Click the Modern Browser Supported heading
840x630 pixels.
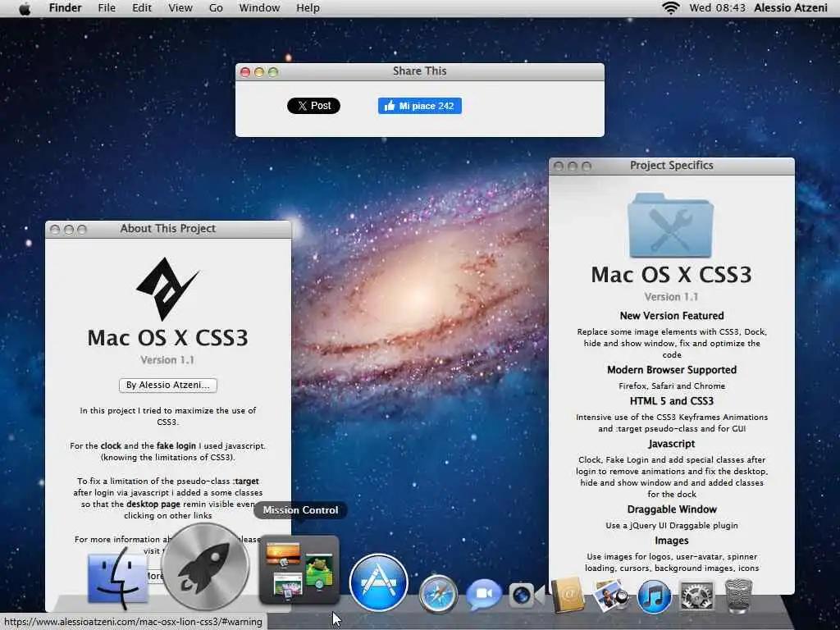672,370
